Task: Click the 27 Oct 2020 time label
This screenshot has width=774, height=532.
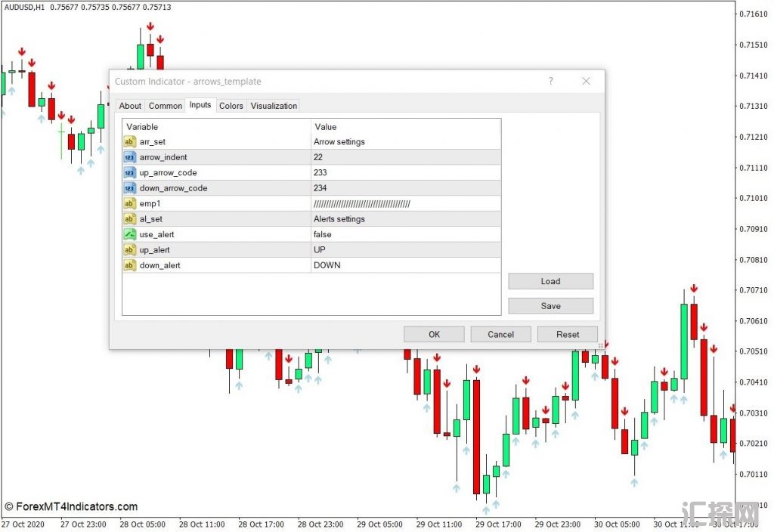Action: [x=23, y=524]
